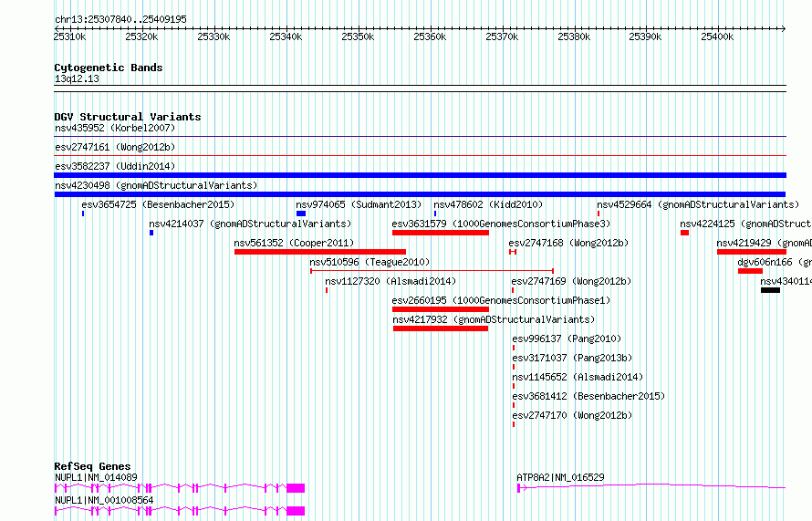This screenshot has width=812, height=521.
Task: Select the 13q12.13 band label
Action: tap(77, 78)
